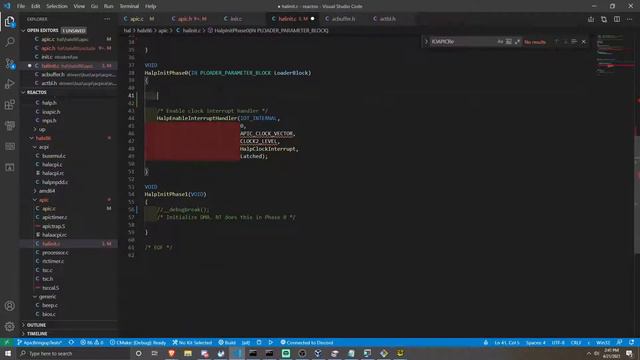The height and width of the screenshot is (360, 640).
Task: Close the find widget
Action: [x=584, y=42]
